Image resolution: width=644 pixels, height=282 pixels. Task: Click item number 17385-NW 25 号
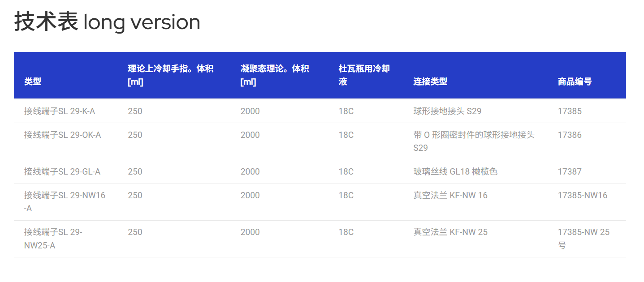click(x=583, y=239)
